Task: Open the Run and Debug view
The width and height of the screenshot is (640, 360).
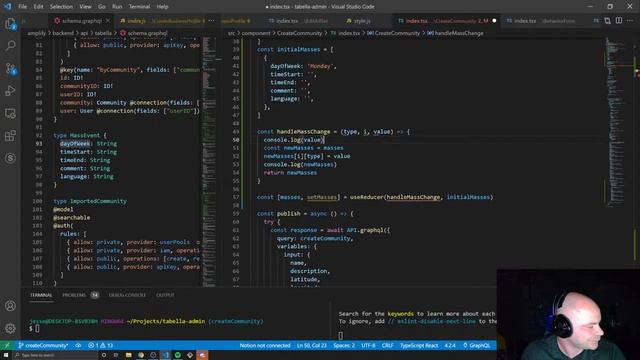Action: coord(10,91)
